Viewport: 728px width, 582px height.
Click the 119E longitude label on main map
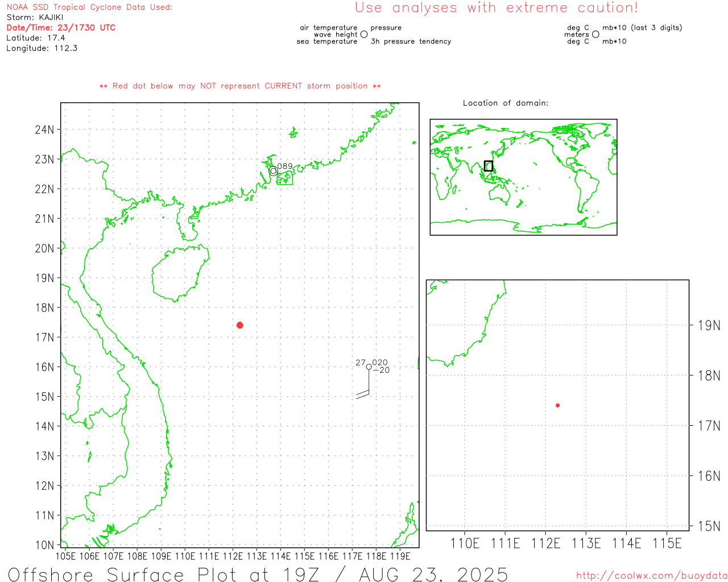[x=400, y=556]
